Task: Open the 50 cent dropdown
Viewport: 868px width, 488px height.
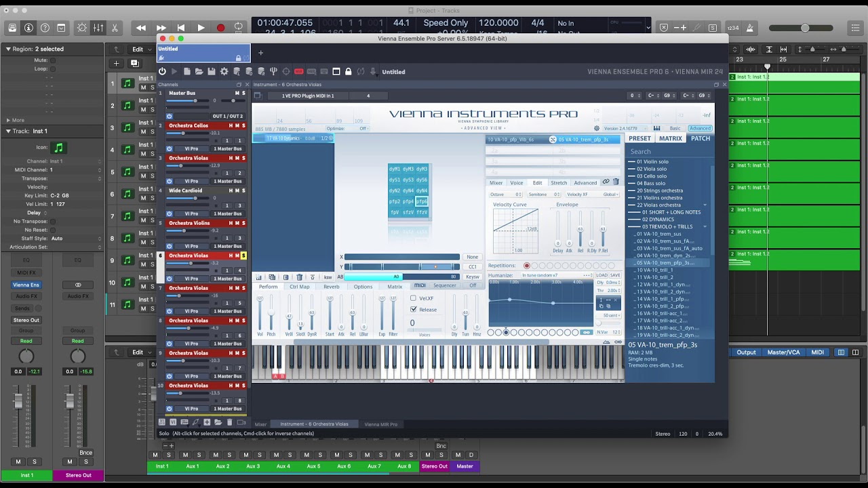Action: click(x=608, y=315)
